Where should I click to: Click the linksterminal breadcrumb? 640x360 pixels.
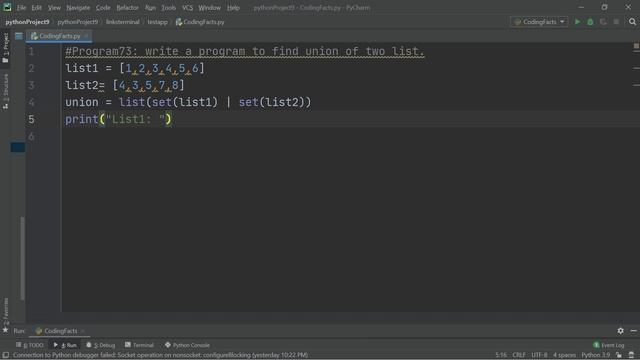(x=122, y=22)
